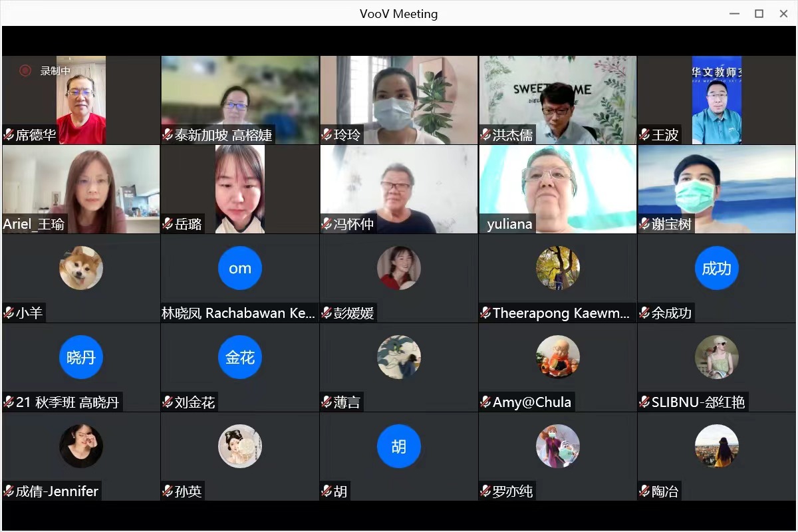Click the 录制中 recording status text

tap(55, 70)
